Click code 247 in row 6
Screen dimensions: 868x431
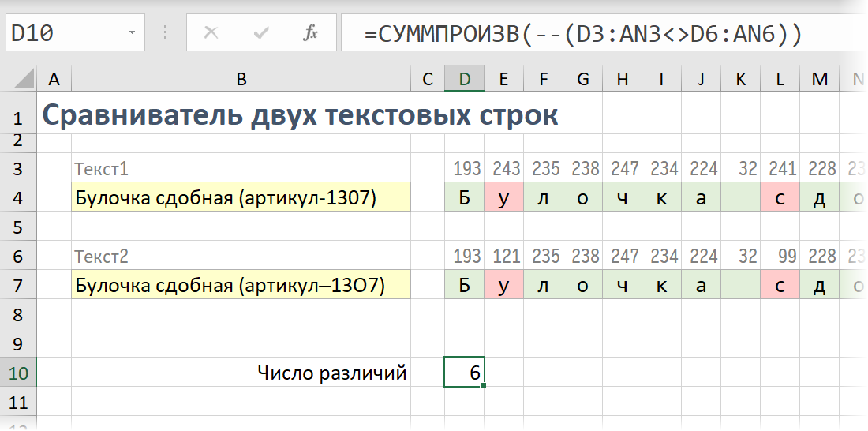(x=624, y=256)
